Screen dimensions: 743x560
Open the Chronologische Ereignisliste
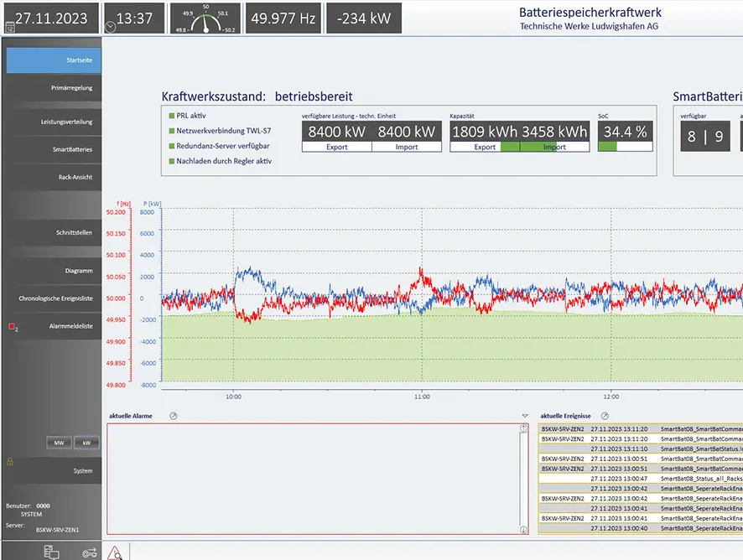pyautogui.click(x=54, y=298)
